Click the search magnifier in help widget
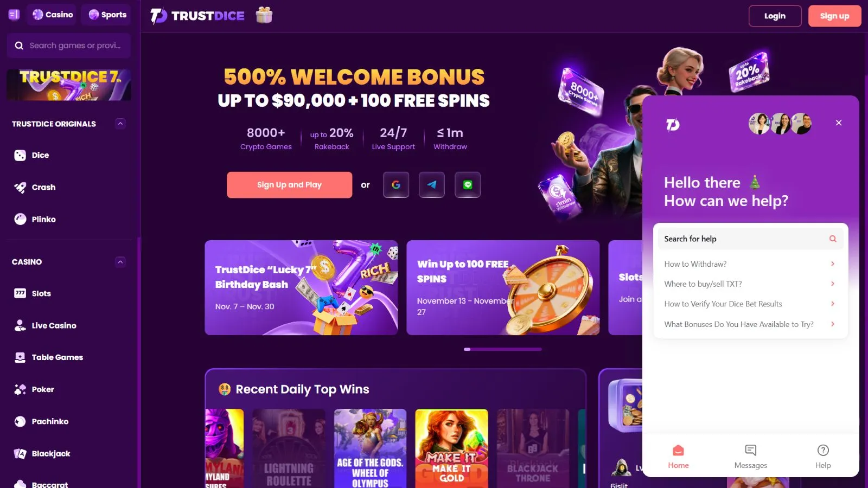Image resolution: width=868 pixels, height=488 pixels. click(x=833, y=239)
